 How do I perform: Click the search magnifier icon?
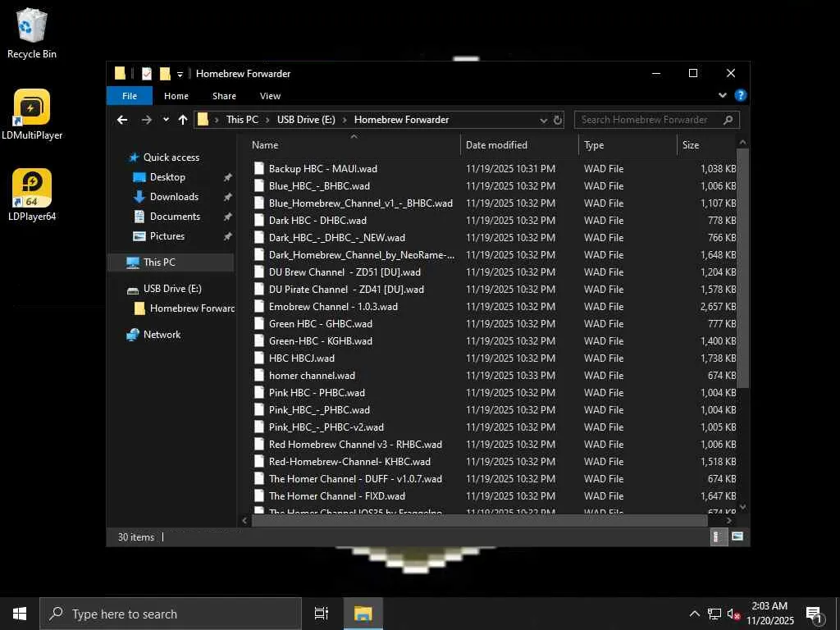(728, 120)
